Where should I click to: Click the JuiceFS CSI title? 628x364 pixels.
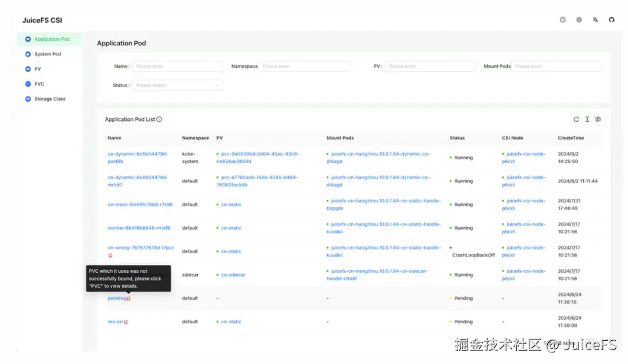point(42,20)
